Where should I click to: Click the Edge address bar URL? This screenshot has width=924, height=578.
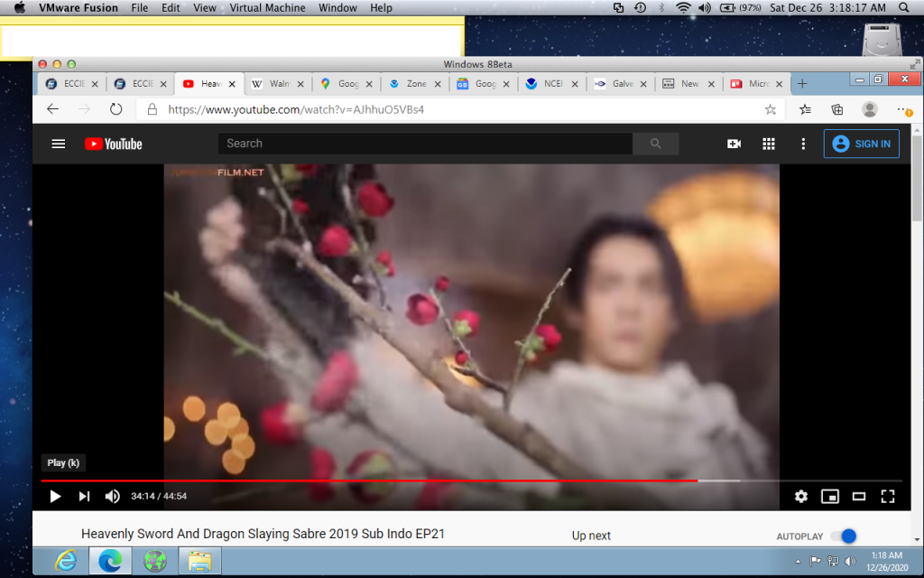[x=296, y=109]
